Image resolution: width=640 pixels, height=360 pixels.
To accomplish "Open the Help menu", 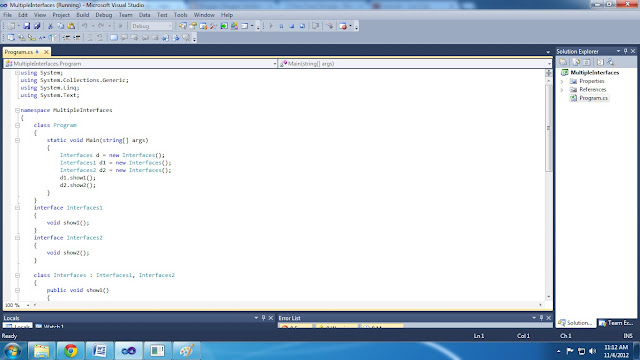I will click(227, 15).
